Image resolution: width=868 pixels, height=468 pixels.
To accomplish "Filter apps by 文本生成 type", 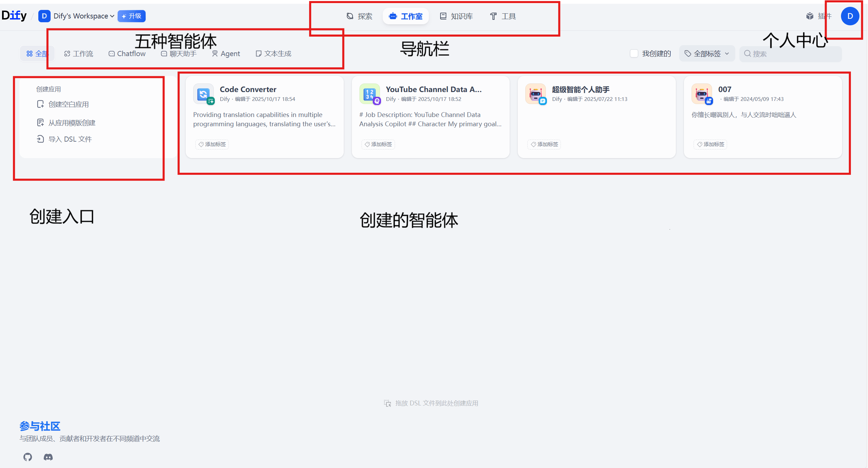I will pyautogui.click(x=274, y=54).
